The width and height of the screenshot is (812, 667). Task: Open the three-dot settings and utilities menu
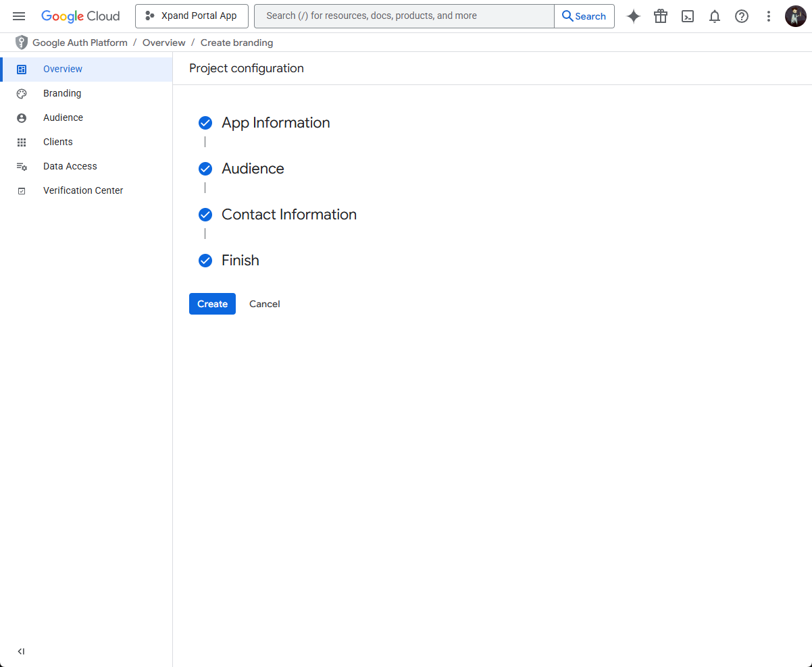pos(768,16)
